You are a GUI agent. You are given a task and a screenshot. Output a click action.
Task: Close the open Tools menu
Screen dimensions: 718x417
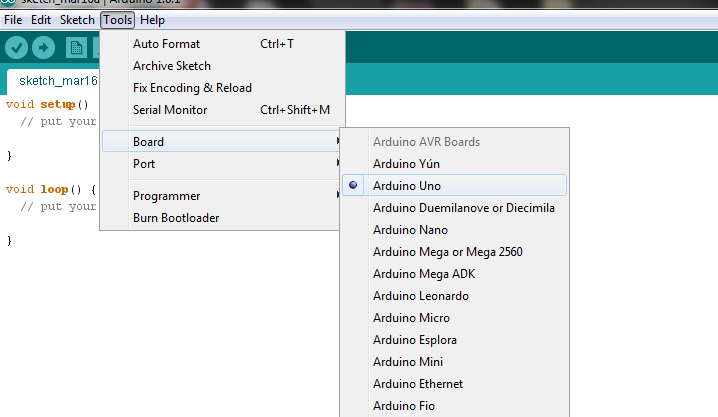click(118, 20)
